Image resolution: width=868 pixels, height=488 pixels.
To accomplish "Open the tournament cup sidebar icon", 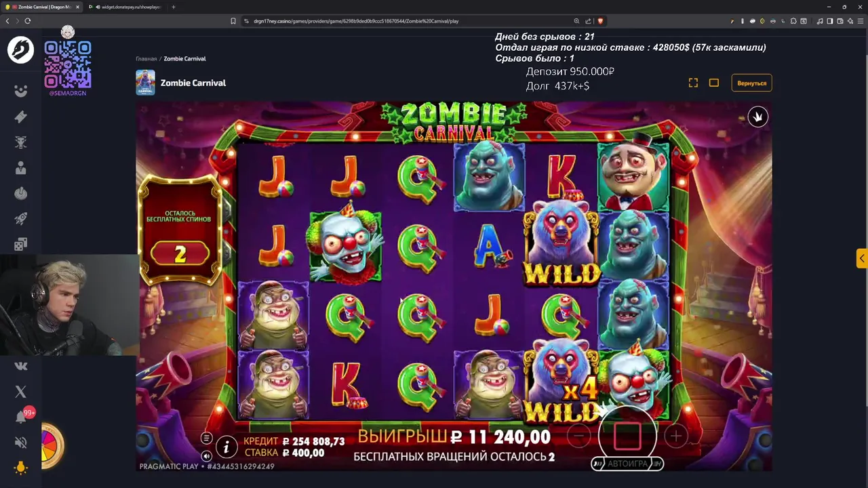I will [21, 142].
